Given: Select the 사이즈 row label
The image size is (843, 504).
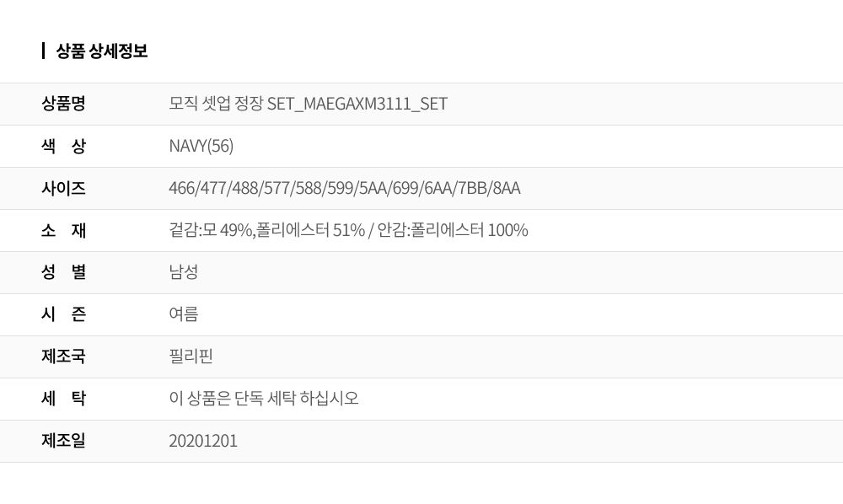Looking at the screenshot, I should pos(63,188).
